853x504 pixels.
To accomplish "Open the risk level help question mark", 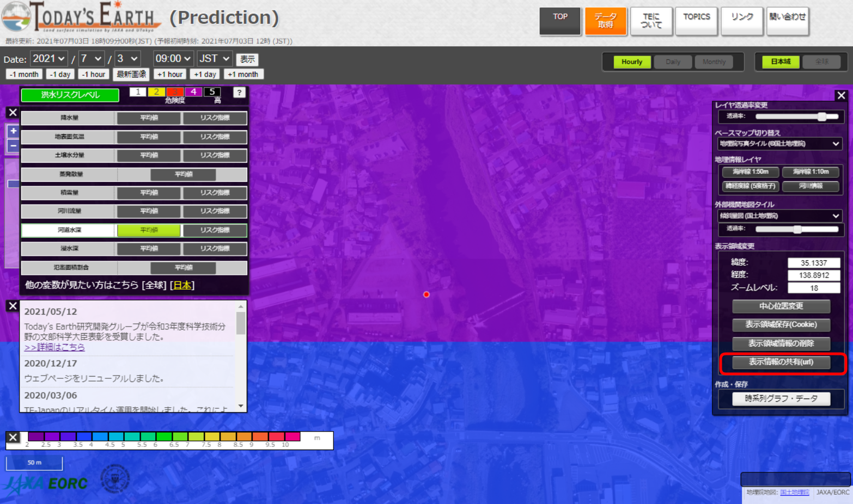I will click(239, 93).
